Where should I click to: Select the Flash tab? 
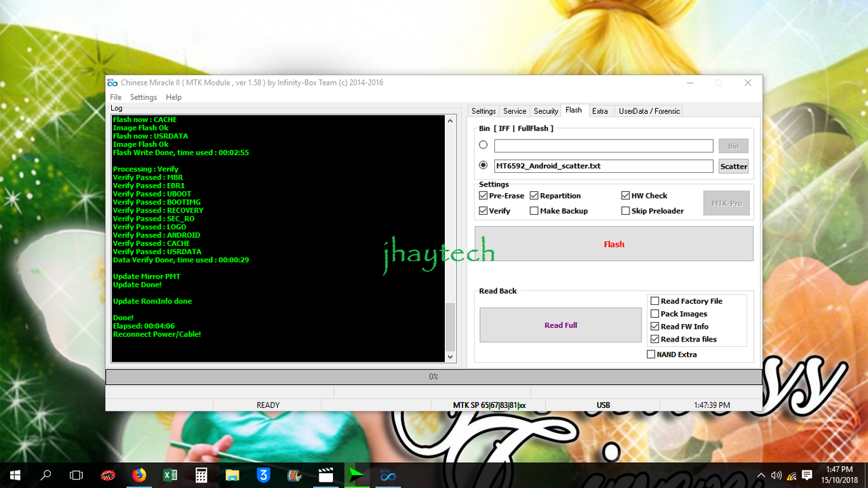(x=574, y=110)
